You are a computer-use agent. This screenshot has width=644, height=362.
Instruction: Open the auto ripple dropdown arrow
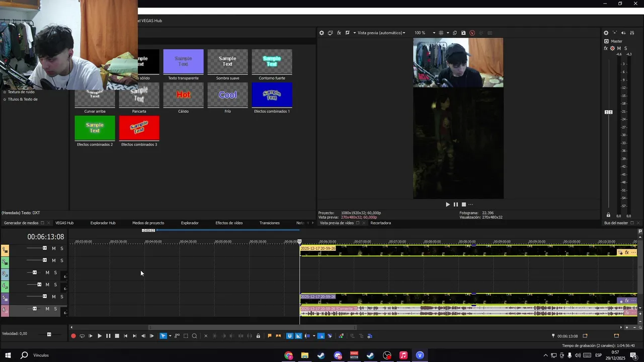(x=314, y=336)
